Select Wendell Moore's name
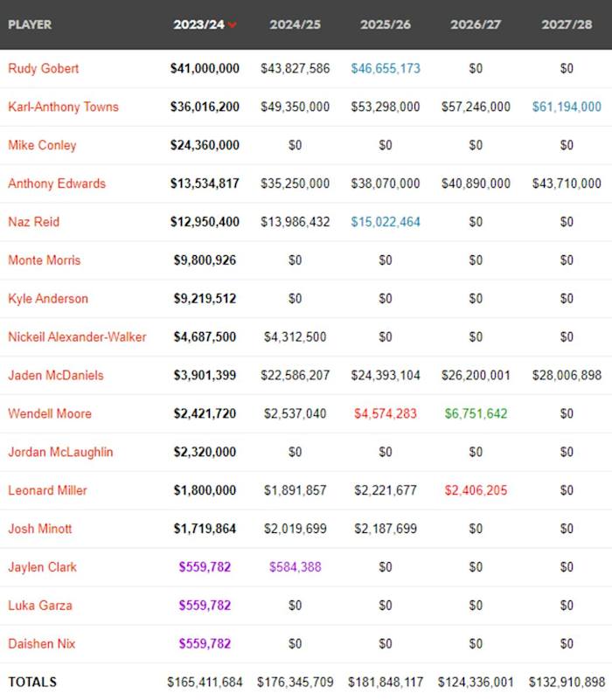This screenshot has width=612, height=700. pos(48,413)
